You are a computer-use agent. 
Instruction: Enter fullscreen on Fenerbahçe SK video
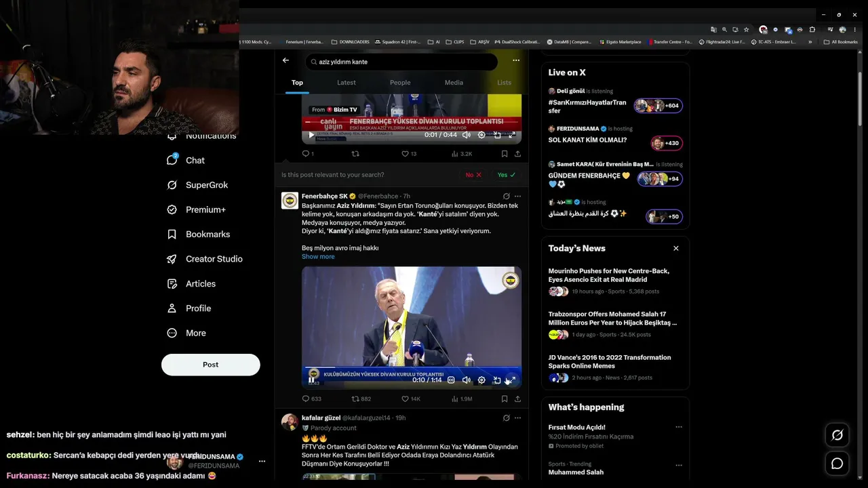(512, 380)
